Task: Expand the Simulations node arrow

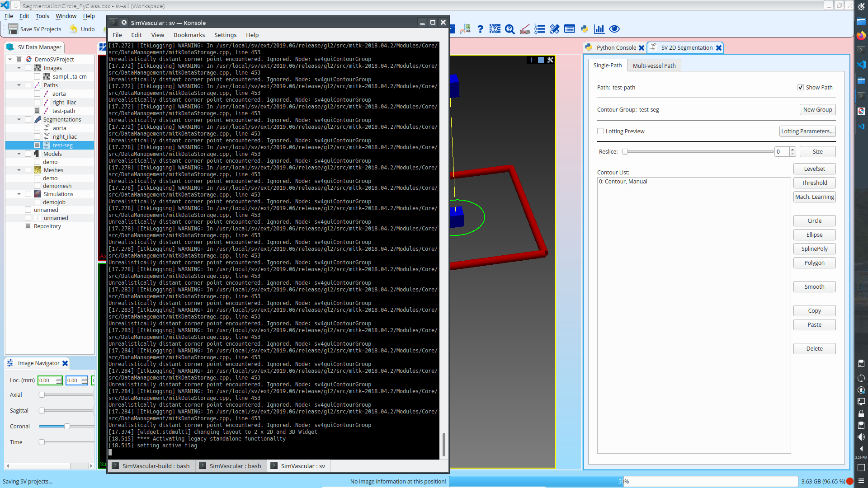Action: coord(19,194)
